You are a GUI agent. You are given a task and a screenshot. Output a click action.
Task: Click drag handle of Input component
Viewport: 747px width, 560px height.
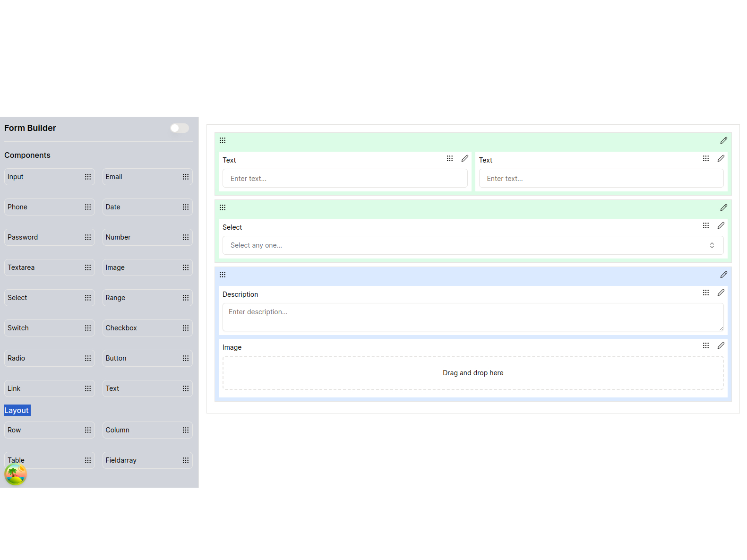pyautogui.click(x=88, y=177)
